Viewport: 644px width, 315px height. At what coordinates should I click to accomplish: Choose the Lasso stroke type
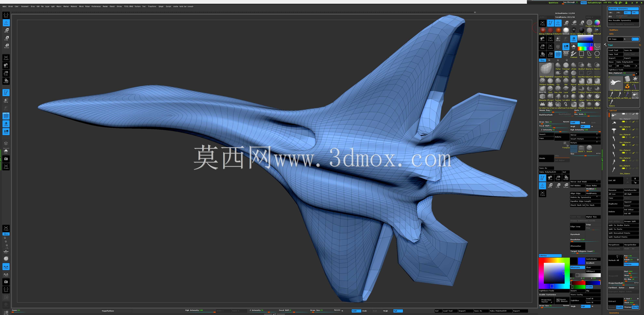point(589,54)
